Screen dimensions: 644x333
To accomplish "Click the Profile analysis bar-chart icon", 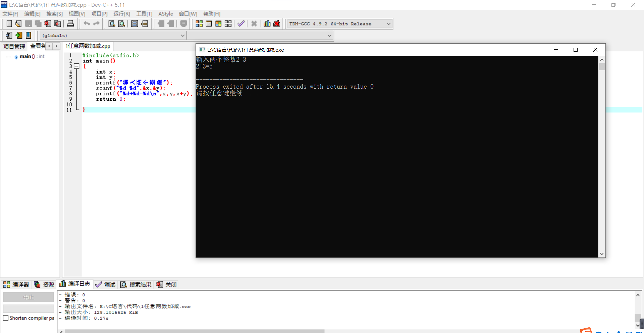I will point(267,23).
